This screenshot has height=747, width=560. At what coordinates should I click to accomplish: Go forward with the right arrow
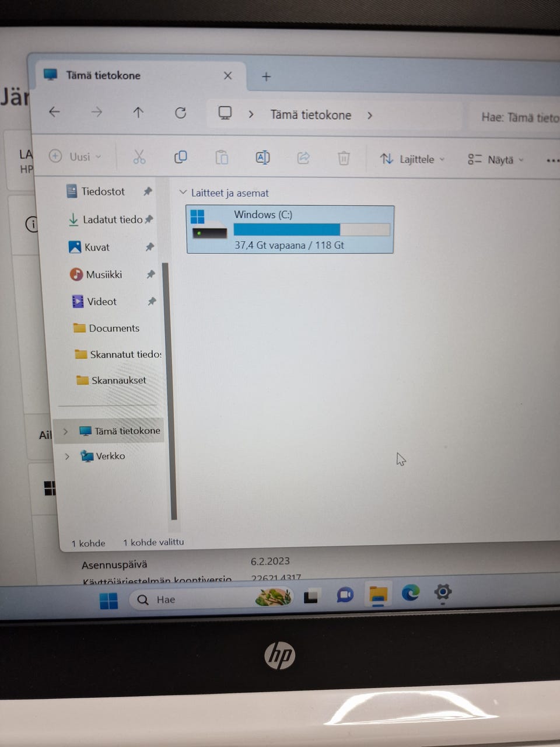pos(97,112)
